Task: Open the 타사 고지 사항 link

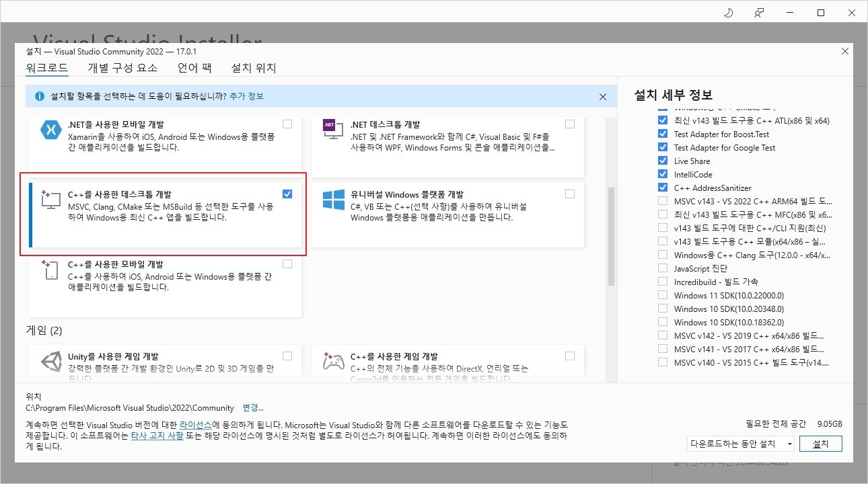Action: click(157, 436)
